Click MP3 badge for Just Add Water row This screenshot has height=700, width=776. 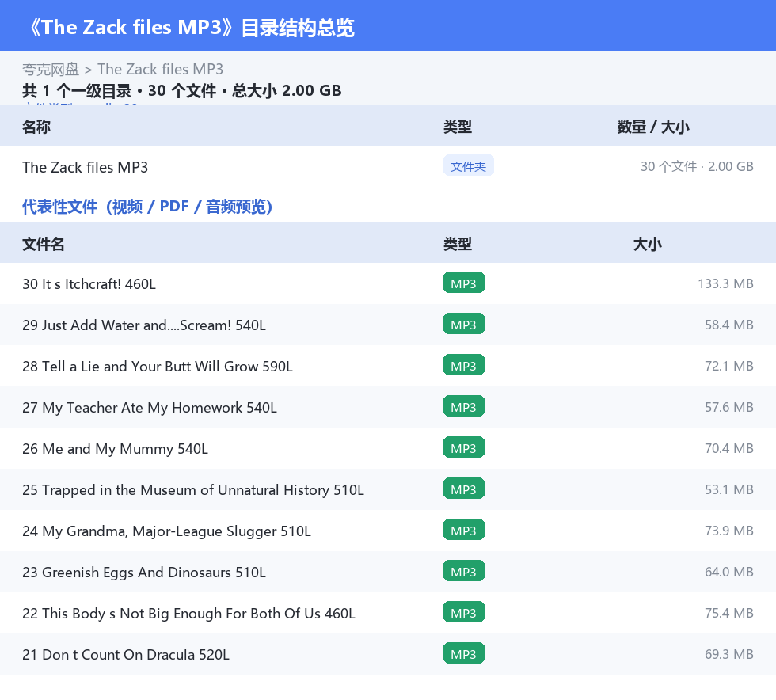click(464, 324)
